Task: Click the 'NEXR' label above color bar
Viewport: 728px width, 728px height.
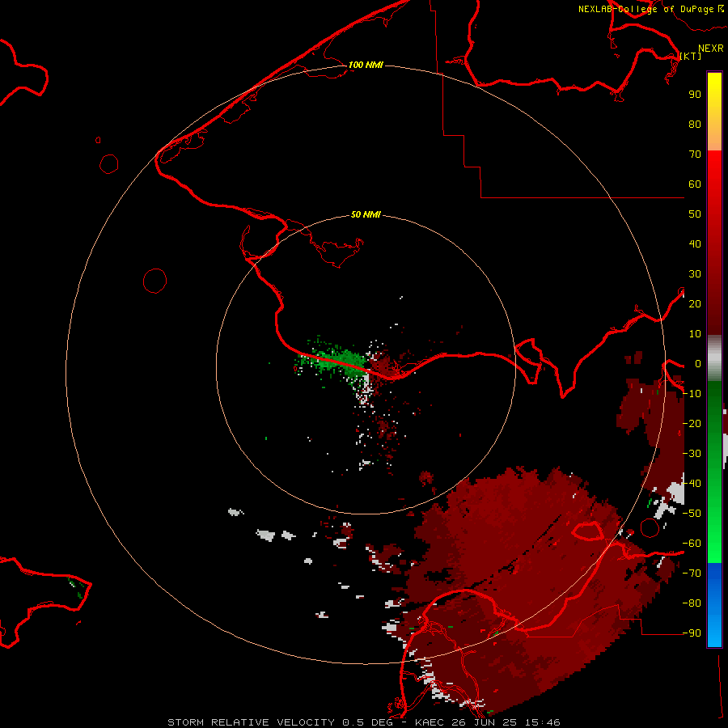Action: point(711,49)
